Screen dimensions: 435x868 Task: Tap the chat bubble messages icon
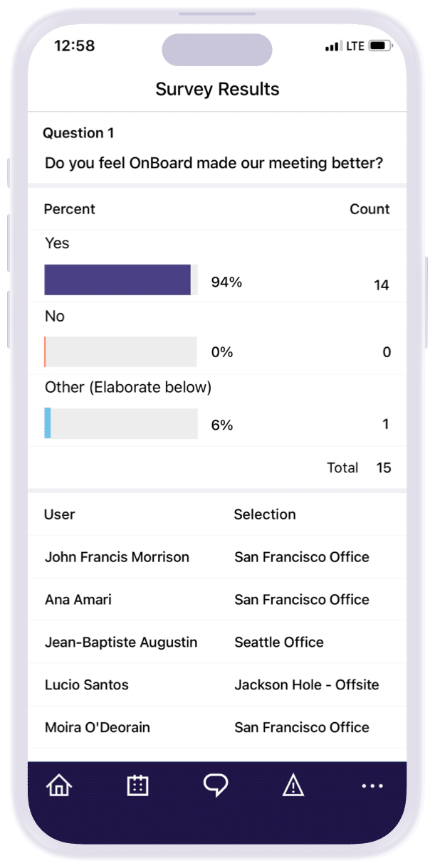[216, 785]
